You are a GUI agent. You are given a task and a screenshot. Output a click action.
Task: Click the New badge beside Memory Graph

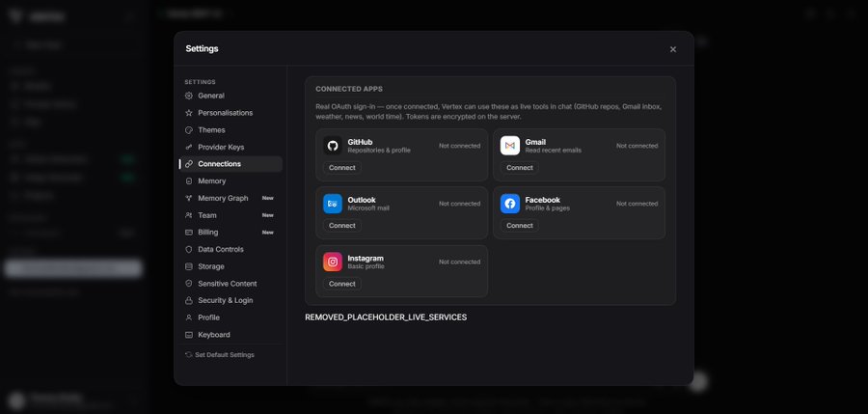268,198
